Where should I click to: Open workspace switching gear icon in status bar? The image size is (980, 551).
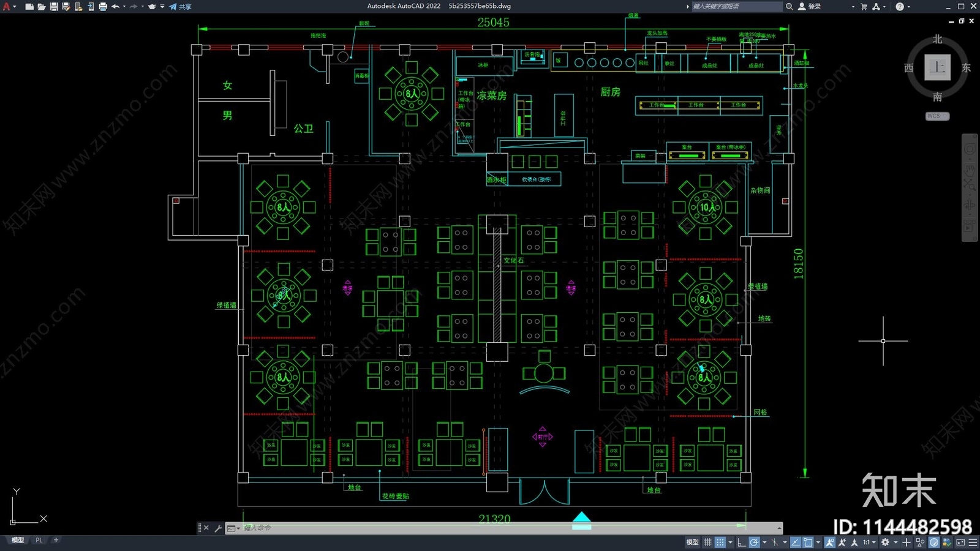(885, 542)
